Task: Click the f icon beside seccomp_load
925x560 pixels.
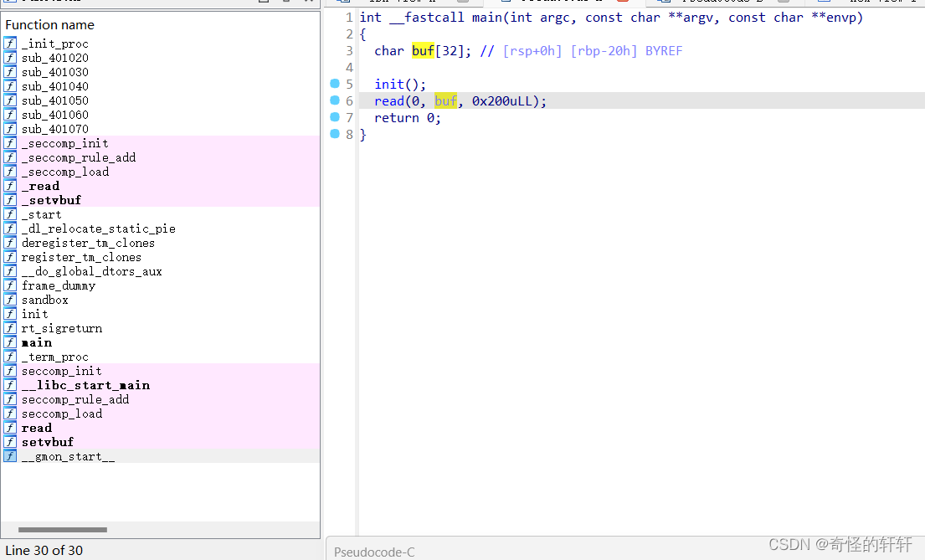Action: [9, 414]
